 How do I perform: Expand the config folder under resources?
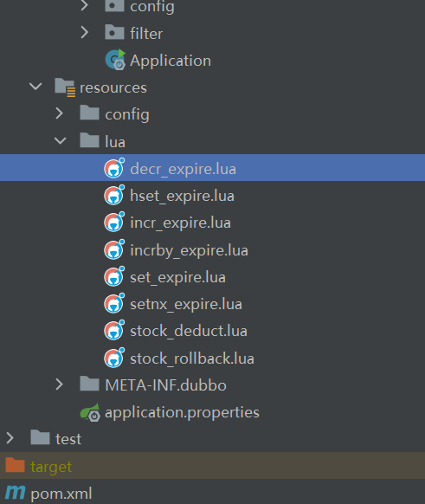point(60,113)
